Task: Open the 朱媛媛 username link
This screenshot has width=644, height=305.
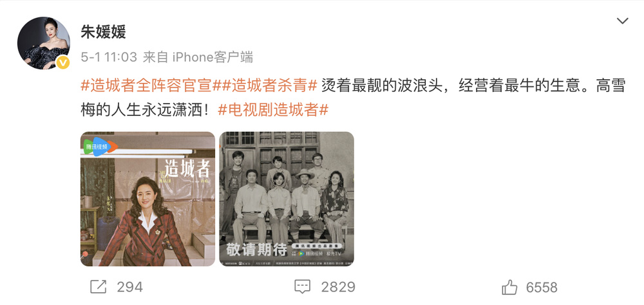Action: pyautogui.click(x=103, y=32)
